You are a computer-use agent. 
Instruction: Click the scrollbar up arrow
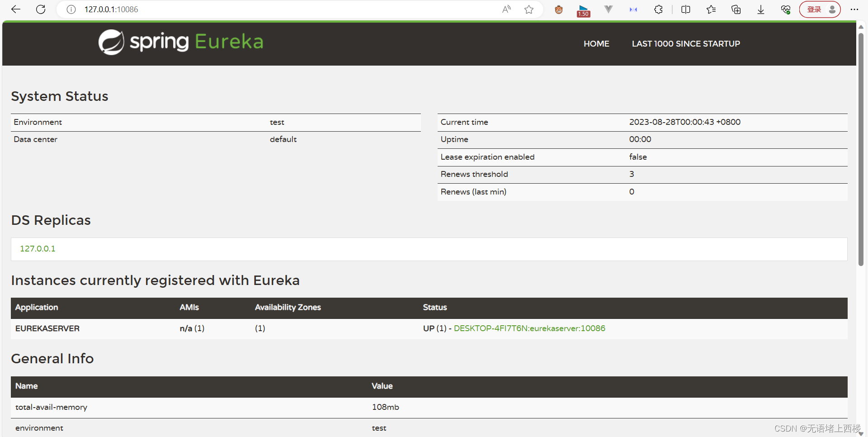point(861,27)
